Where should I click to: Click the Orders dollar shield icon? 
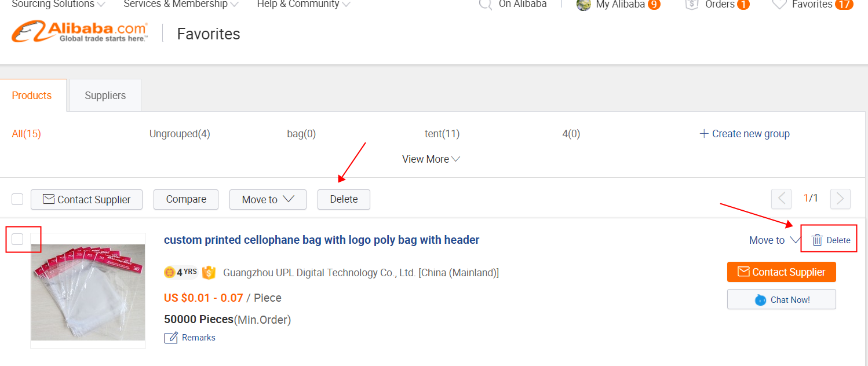point(691,4)
